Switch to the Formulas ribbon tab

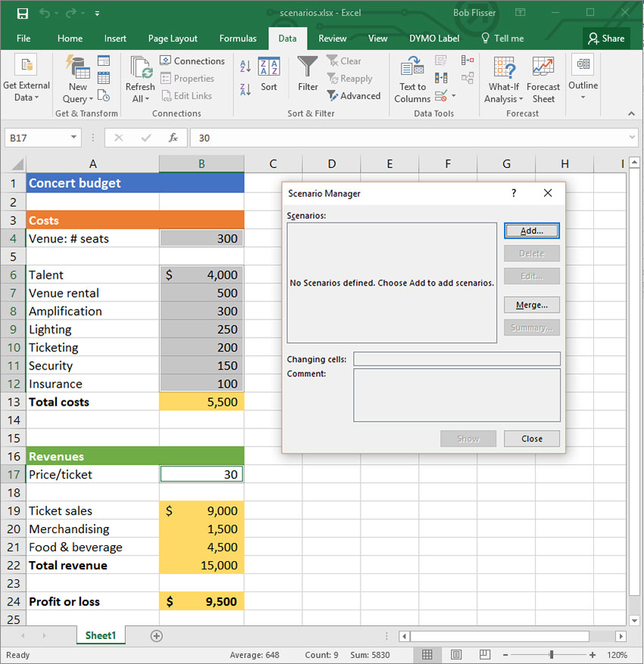tap(238, 39)
